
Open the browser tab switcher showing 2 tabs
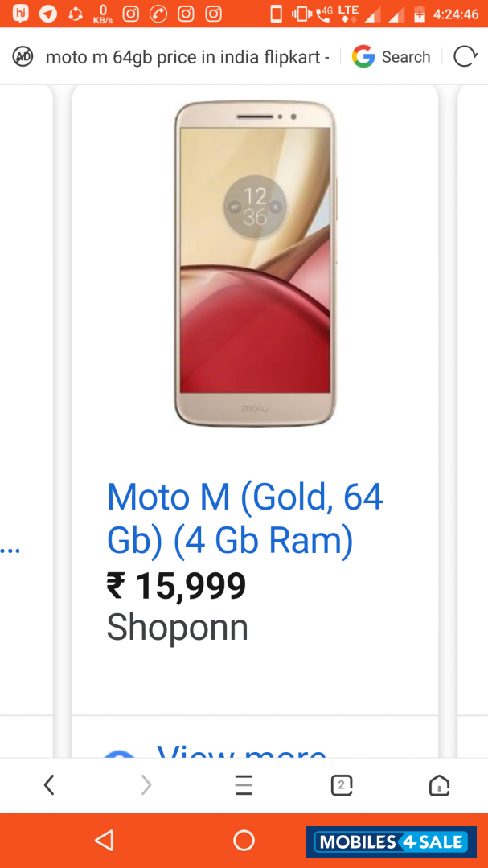[x=341, y=784]
